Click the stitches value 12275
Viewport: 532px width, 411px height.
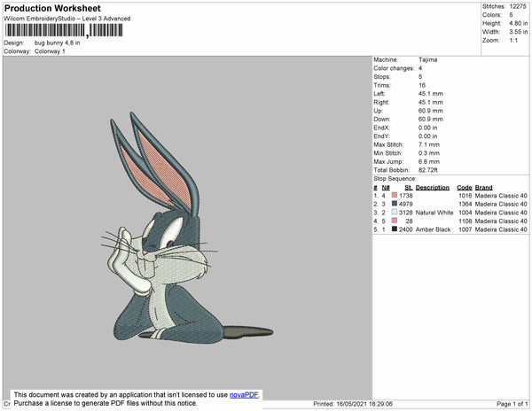pos(518,6)
